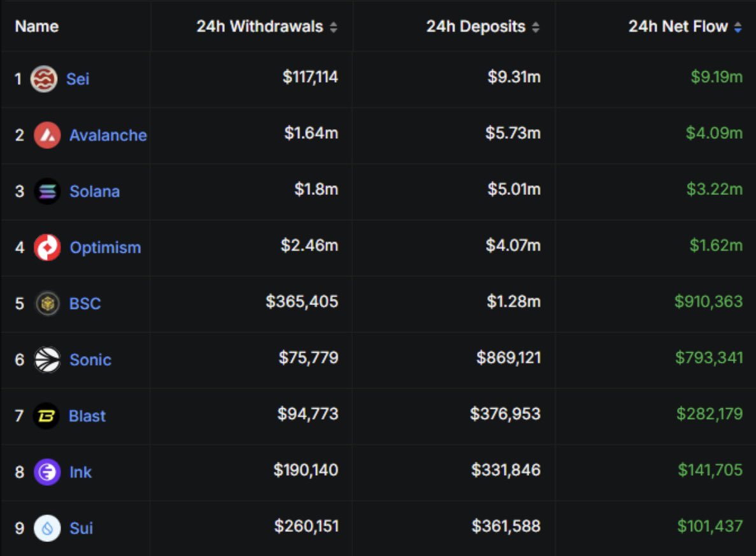Image resolution: width=756 pixels, height=556 pixels.
Task: Select Optimism net flow $1.62m
Action: click(716, 245)
